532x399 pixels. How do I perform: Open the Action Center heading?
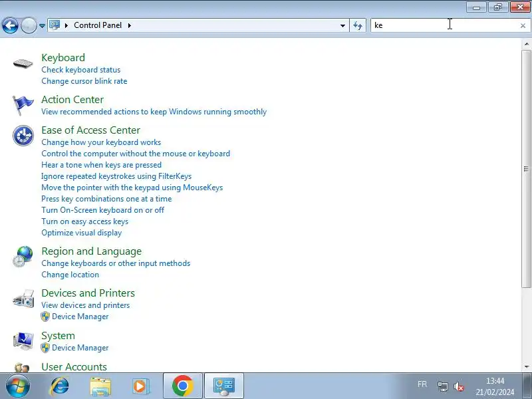click(x=72, y=100)
